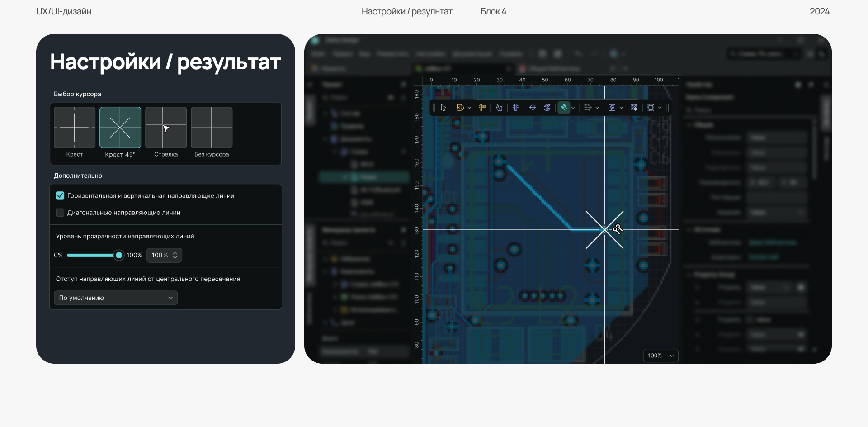Select the dashed rectangle region tool
The height and width of the screenshot is (427, 868).
tap(651, 108)
